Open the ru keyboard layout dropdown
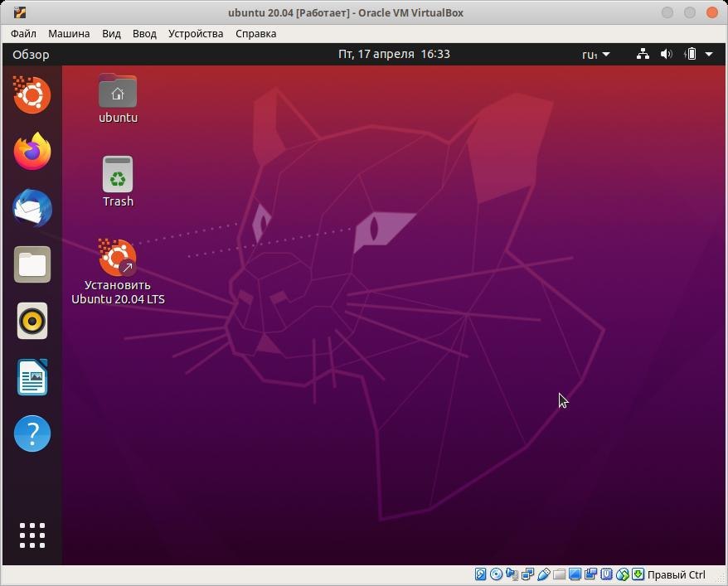Image resolution: width=728 pixels, height=586 pixels. tap(595, 55)
